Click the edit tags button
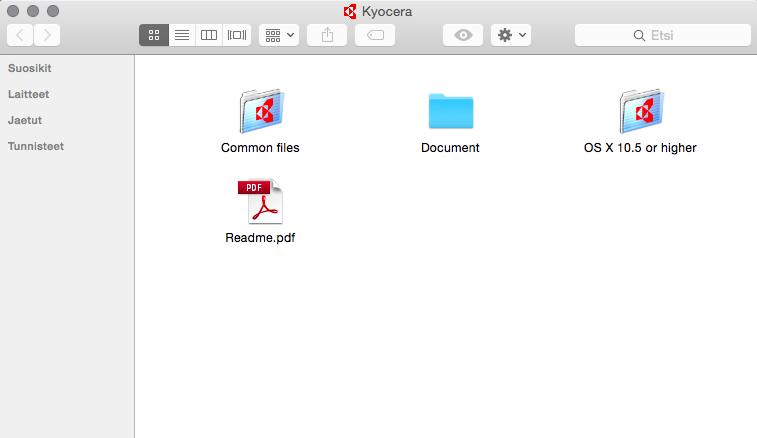The image size is (757, 438). point(375,35)
